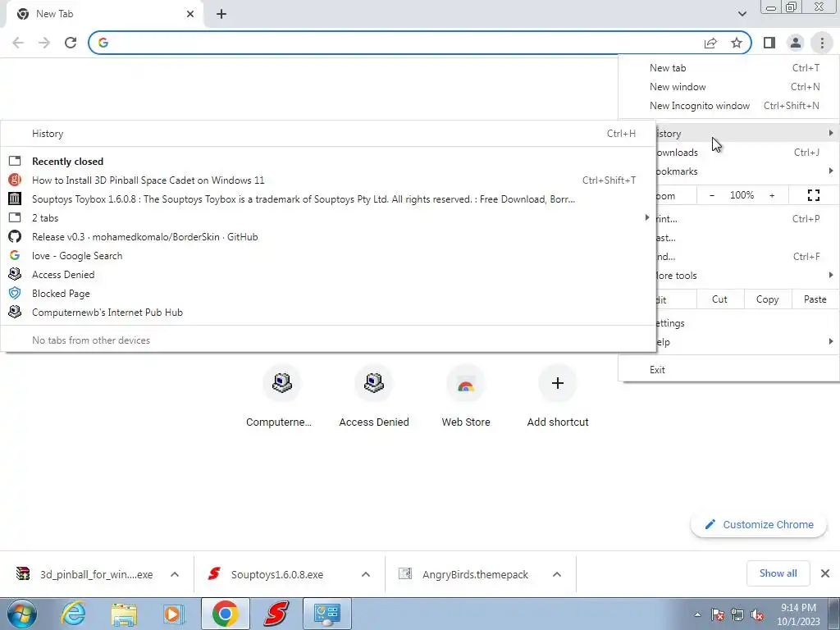Click Show all downloads button
Image resolution: width=840 pixels, height=630 pixels.
778,573
